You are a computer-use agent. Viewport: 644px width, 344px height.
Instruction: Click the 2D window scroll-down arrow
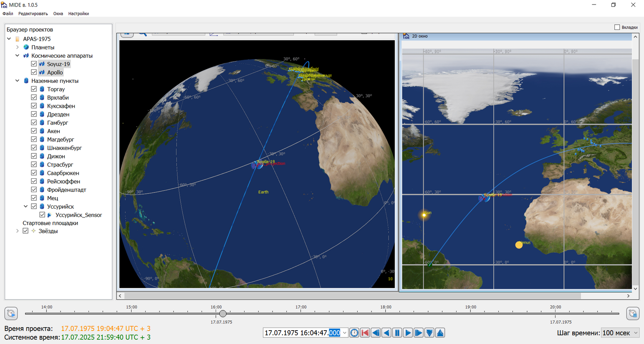(x=636, y=288)
